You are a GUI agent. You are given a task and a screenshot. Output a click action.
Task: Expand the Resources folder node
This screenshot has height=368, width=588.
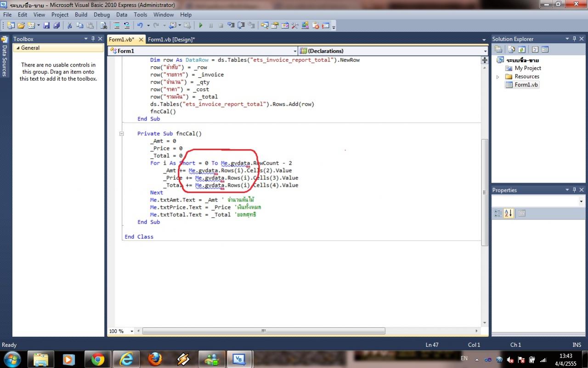click(498, 77)
